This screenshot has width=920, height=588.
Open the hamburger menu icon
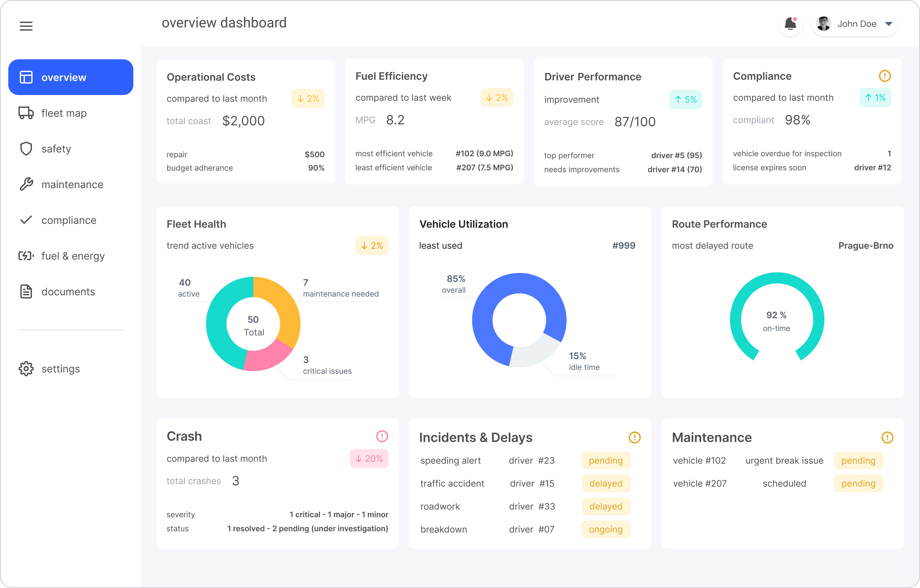tap(26, 26)
